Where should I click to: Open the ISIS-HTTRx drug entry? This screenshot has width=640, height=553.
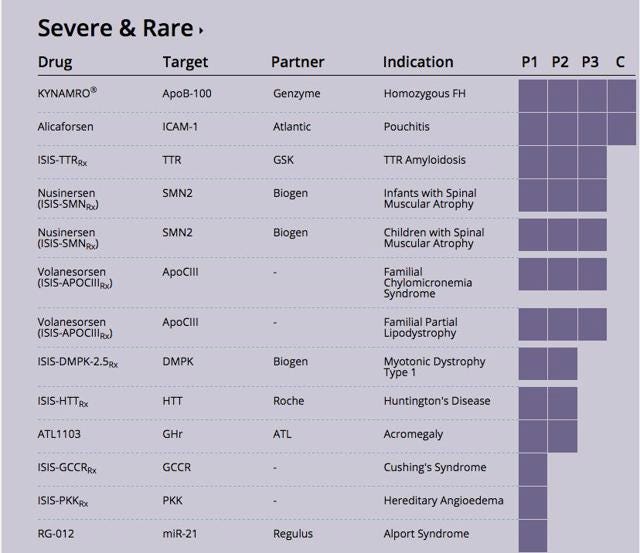(x=63, y=402)
